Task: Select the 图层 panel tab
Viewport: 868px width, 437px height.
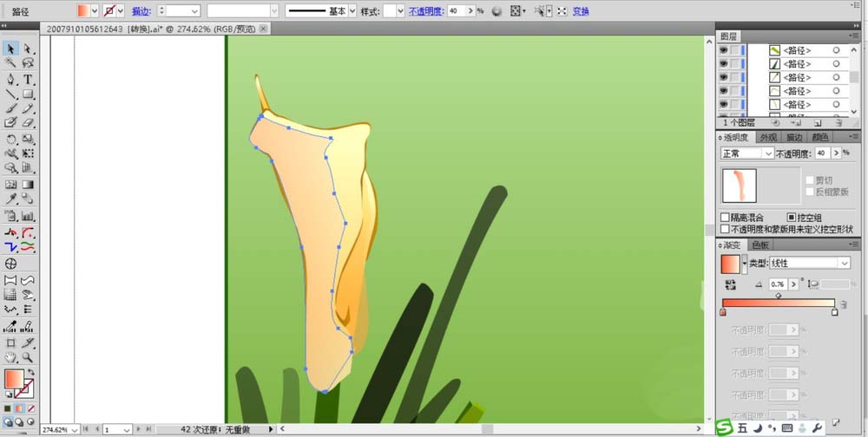Action: pyautogui.click(x=728, y=36)
